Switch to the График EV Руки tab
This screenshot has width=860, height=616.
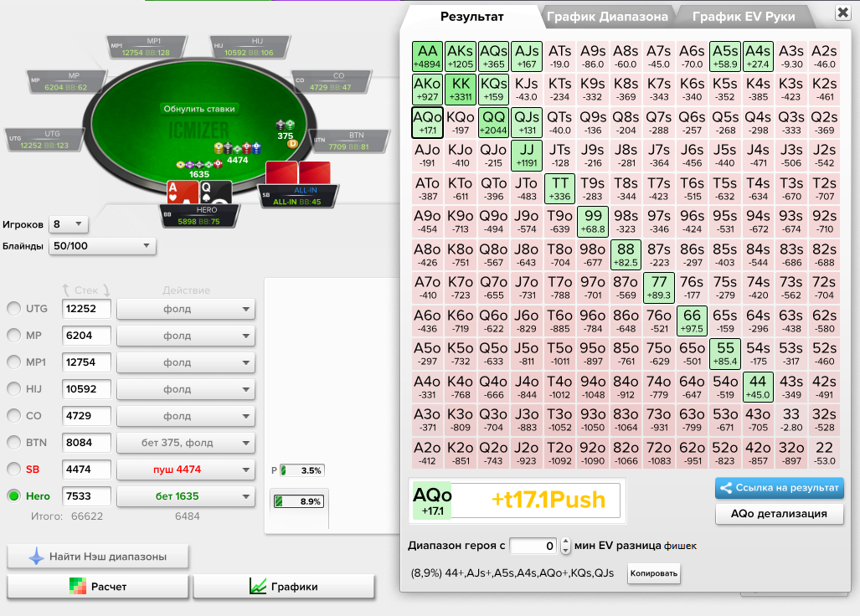[x=744, y=16]
